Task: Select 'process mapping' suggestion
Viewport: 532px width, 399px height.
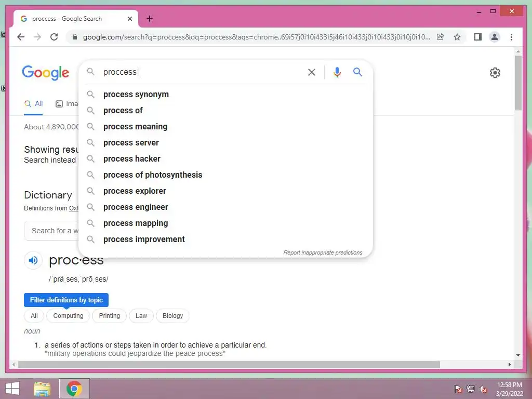Action: pyautogui.click(x=225, y=223)
